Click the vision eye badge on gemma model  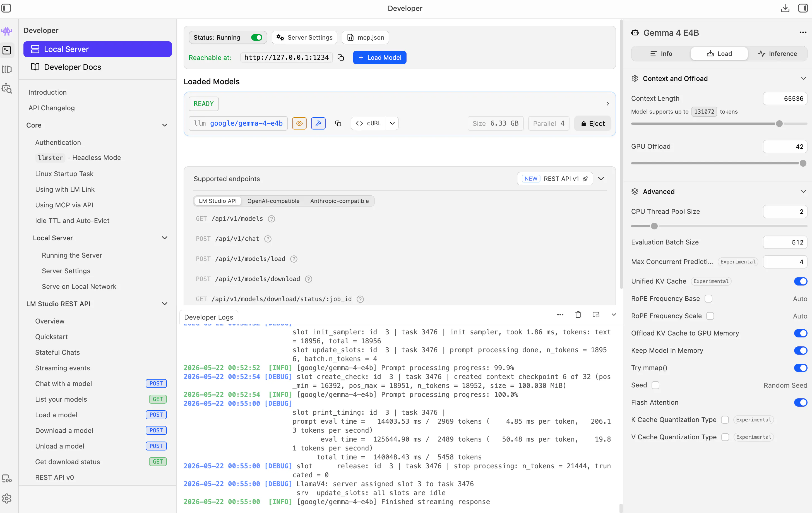[x=299, y=123]
